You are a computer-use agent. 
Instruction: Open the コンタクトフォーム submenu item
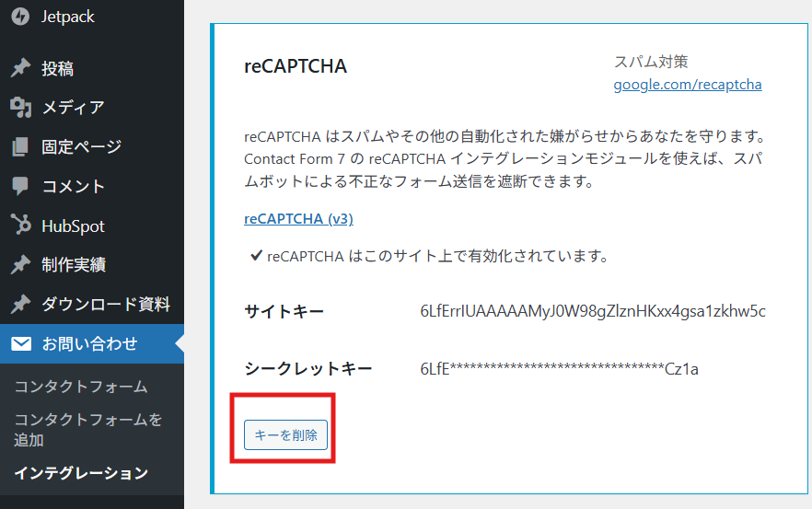tap(81, 387)
